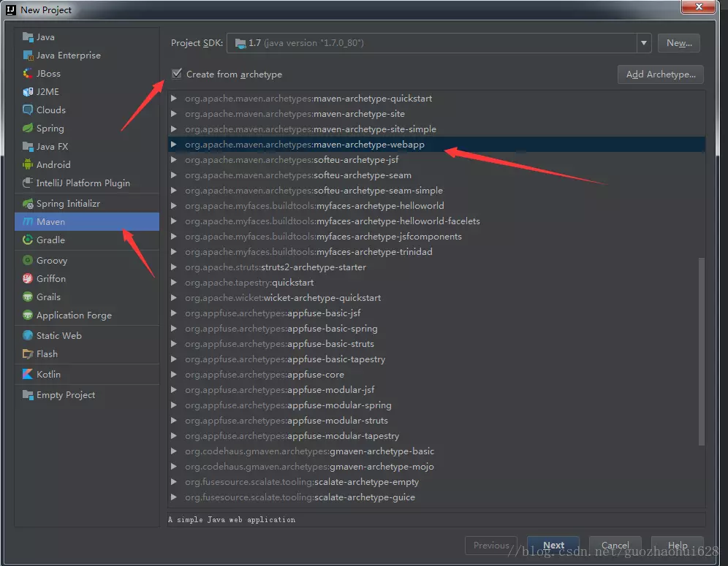Screen dimensions: 728x566
Task: Click the Next button
Action: pyautogui.click(x=553, y=545)
